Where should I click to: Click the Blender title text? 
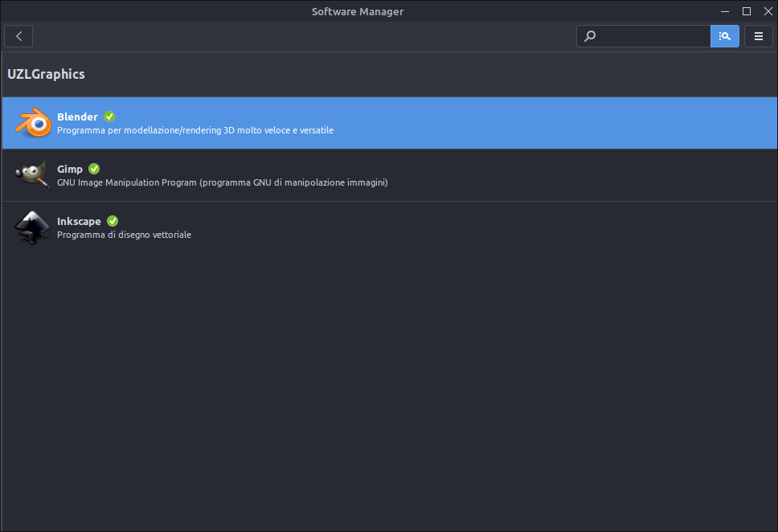[x=77, y=117]
